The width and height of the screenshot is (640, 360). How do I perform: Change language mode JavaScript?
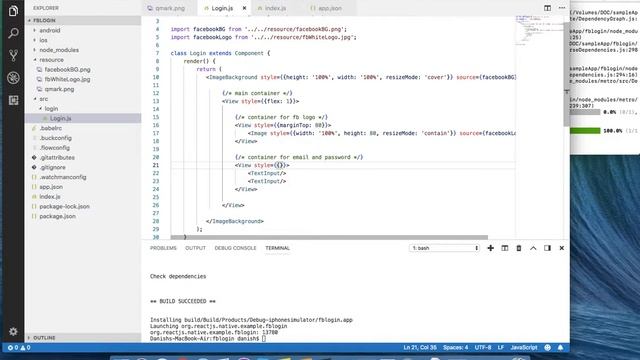524,348
